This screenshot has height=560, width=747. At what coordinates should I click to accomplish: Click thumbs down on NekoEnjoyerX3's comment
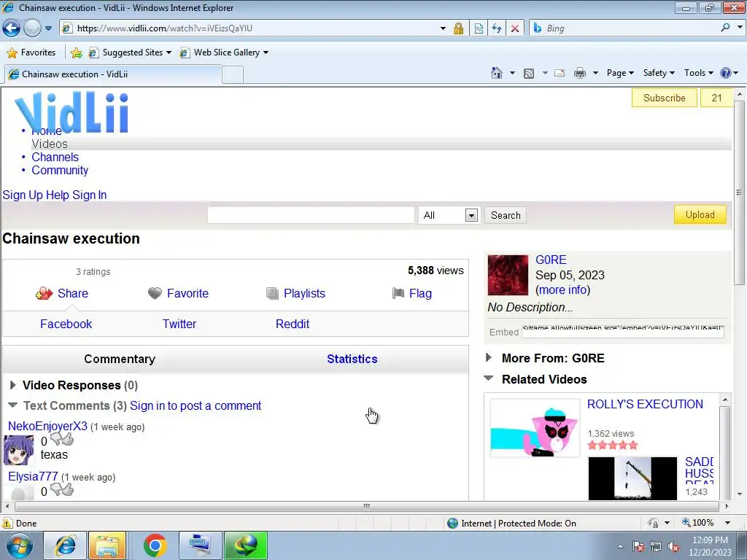tap(56, 438)
